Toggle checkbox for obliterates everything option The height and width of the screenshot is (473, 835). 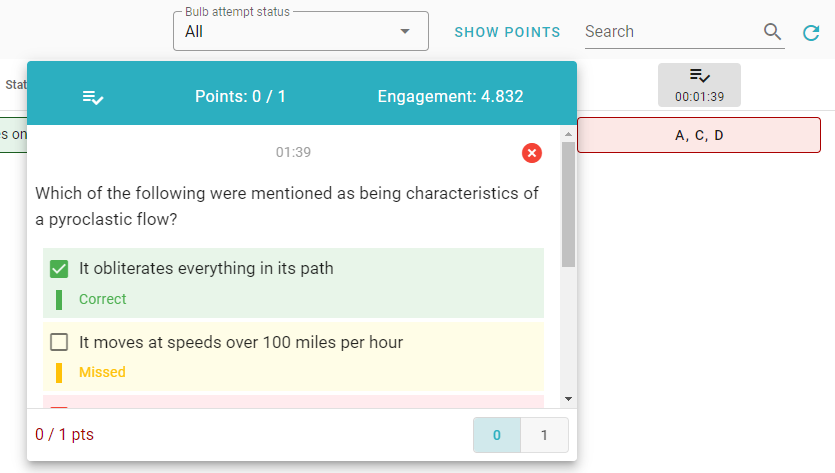pos(59,268)
